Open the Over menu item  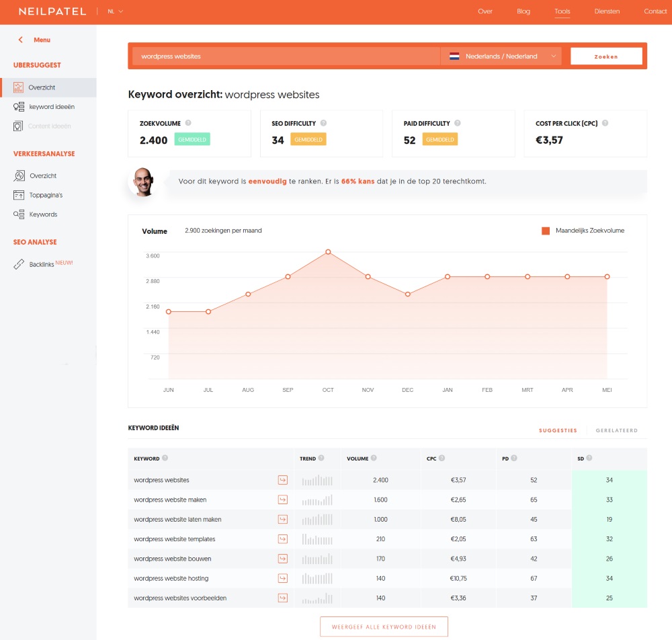(x=485, y=11)
